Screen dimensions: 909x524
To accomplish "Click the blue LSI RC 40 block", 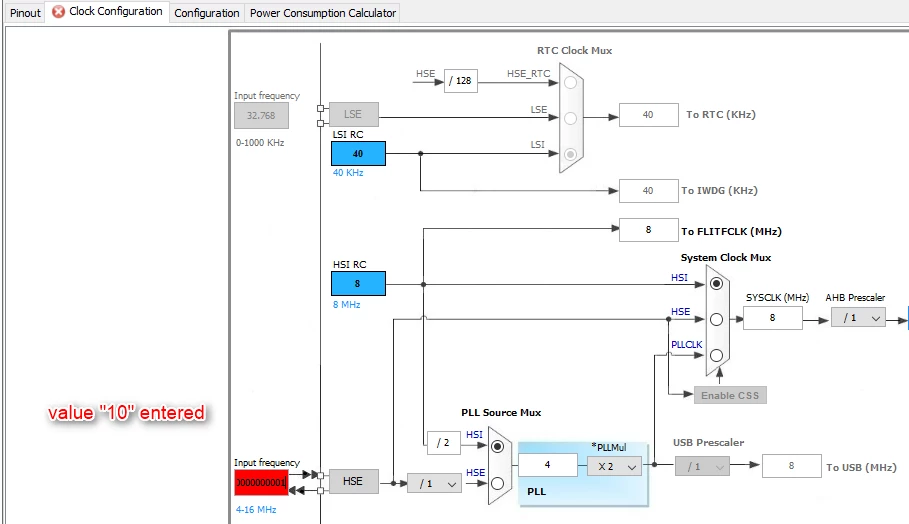I will coord(358,154).
